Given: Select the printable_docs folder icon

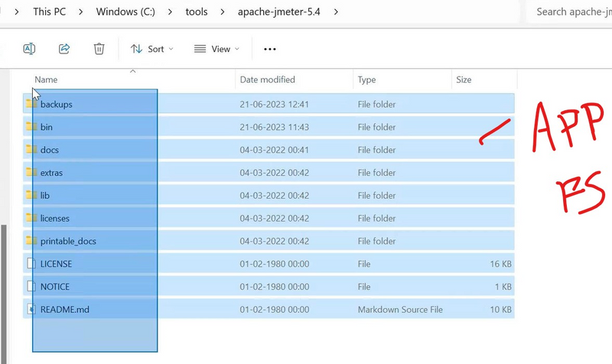Looking at the screenshot, I should pos(31,241).
